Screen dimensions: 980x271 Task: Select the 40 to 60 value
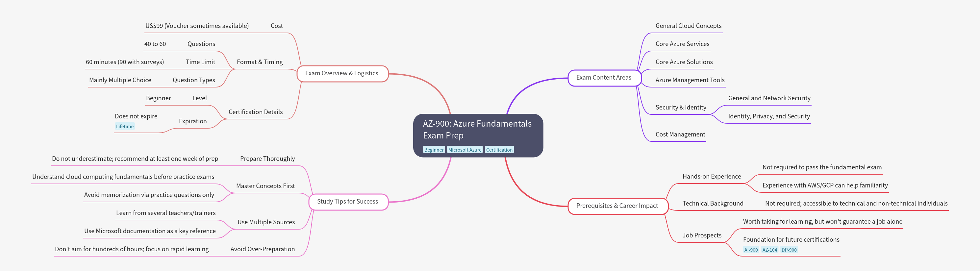click(155, 44)
